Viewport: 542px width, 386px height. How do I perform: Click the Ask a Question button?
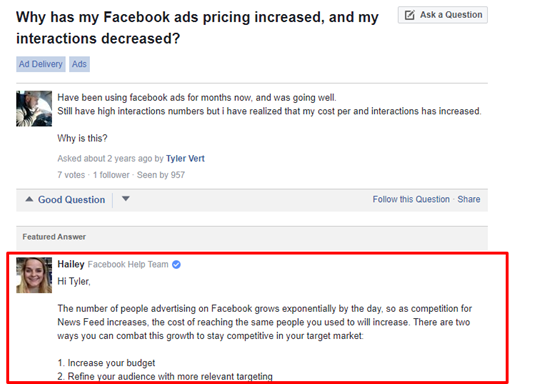[442, 15]
